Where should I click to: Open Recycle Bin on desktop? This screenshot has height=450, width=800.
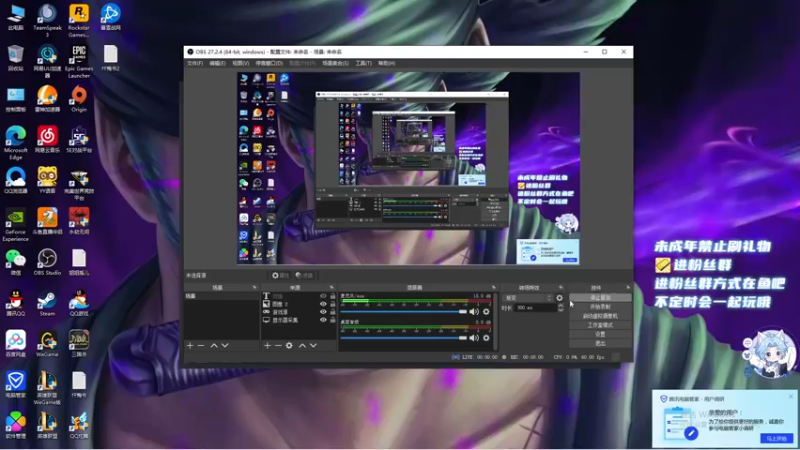tap(15, 58)
